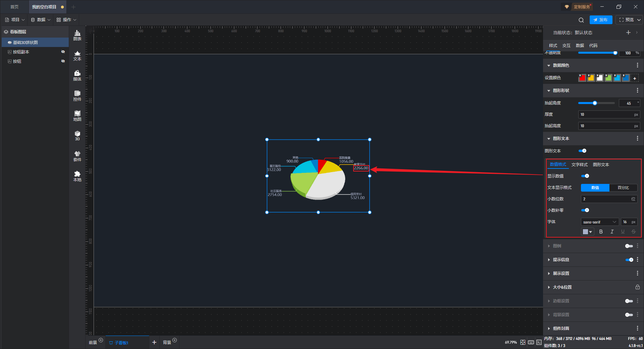This screenshot has height=349, width=644.
Task: Click the search magnifier icon
Action: pos(581,20)
